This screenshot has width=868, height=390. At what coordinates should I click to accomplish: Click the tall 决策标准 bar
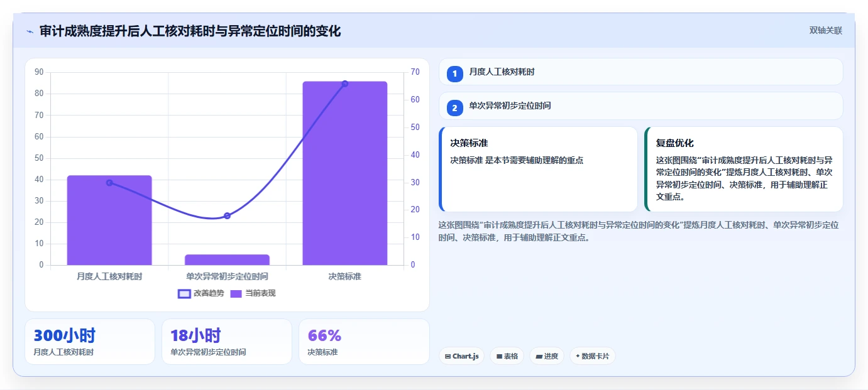(344, 173)
